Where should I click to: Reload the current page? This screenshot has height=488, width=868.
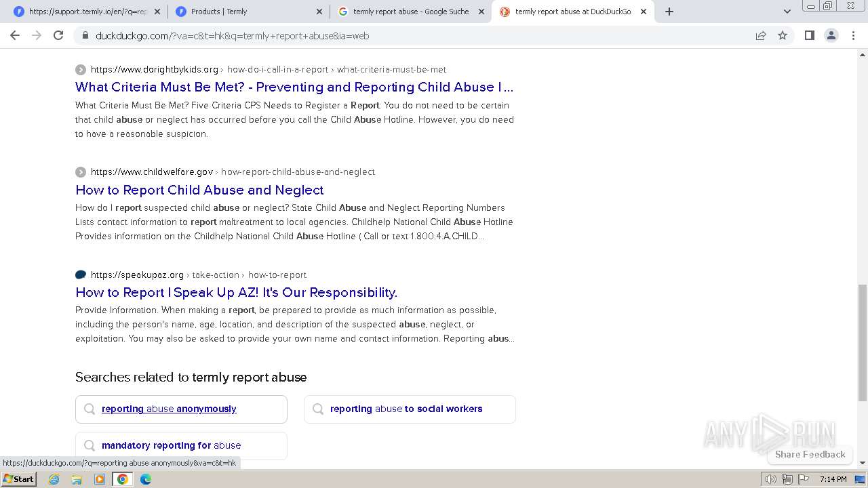[x=58, y=35]
